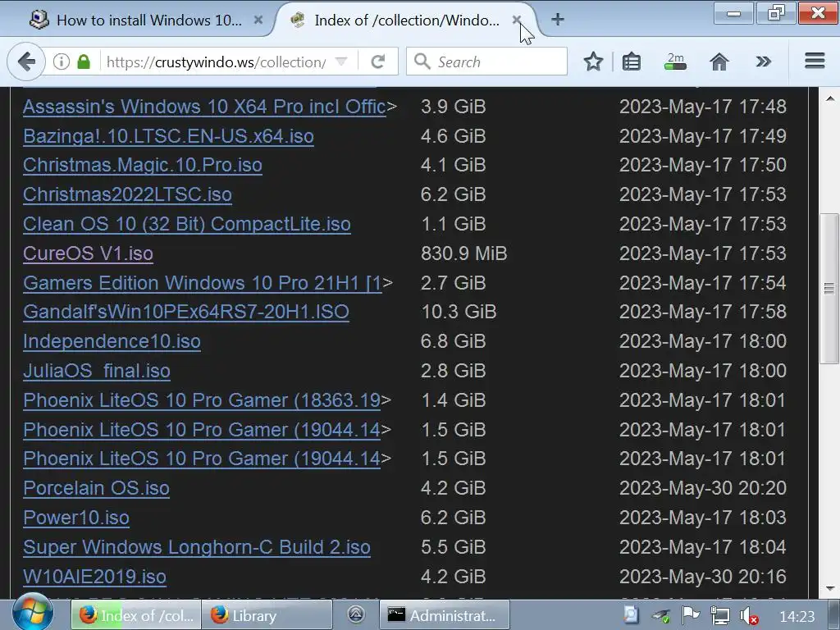Open network tray icon

tap(719, 615)
